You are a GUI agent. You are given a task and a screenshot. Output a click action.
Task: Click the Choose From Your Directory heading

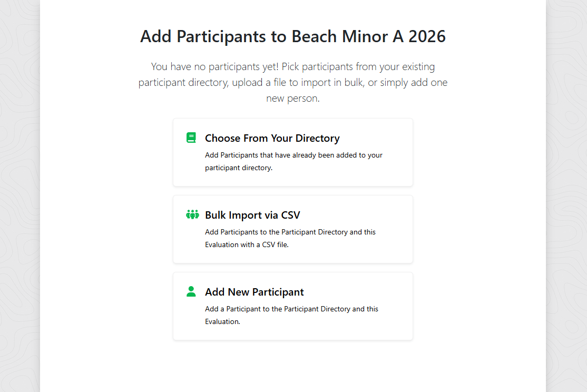pos(272,138)
